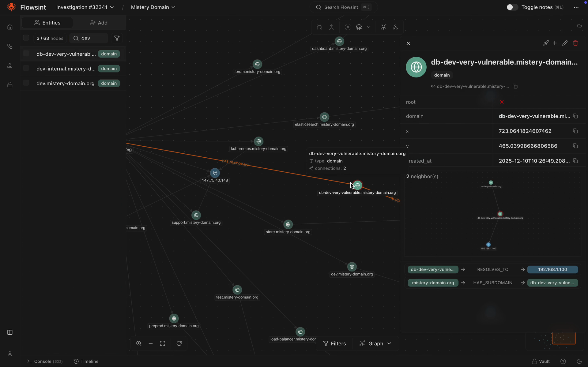Open the user profile icon

coord(10,354)
